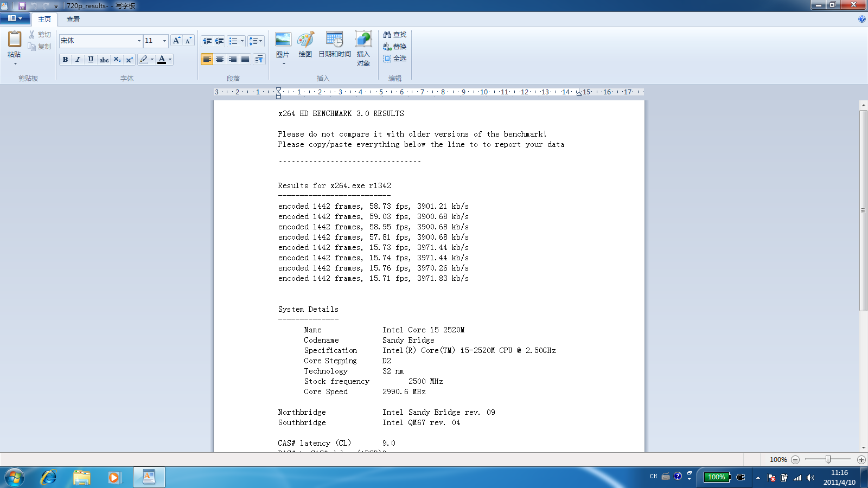868x488 pixels.
Task: Toggle italic formatting
Action: (x=78, y=60)
